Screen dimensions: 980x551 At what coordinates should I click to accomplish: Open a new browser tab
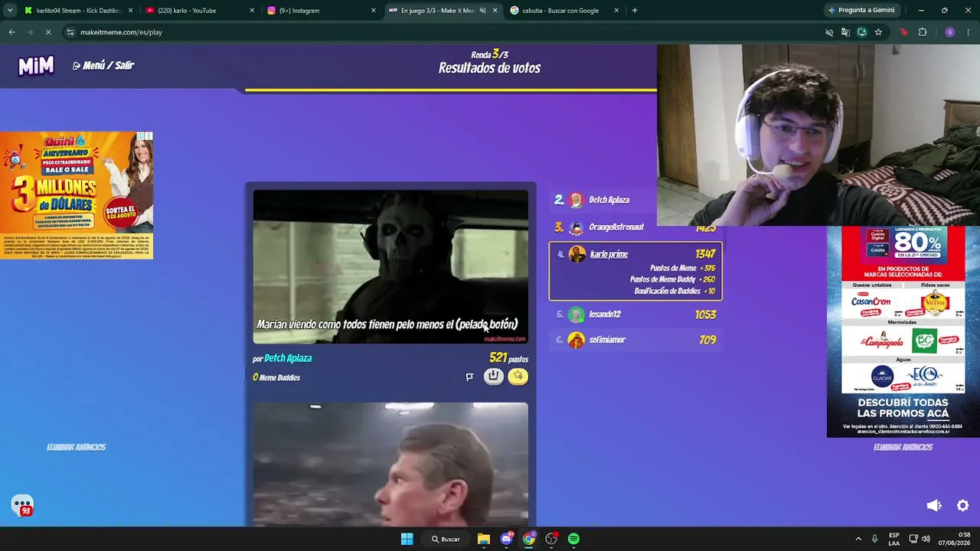(x=635, y=11)
